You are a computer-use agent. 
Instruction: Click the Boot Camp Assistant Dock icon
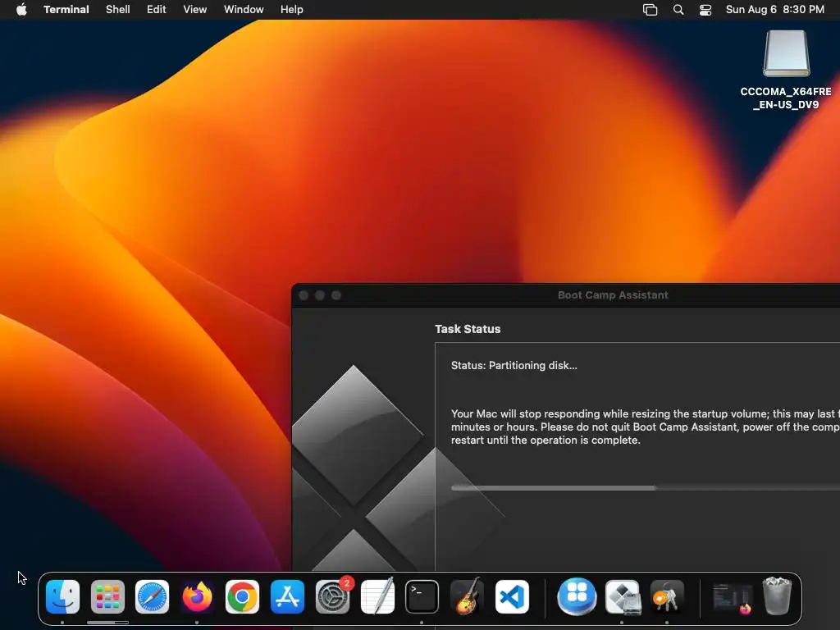tap(623, 596)
